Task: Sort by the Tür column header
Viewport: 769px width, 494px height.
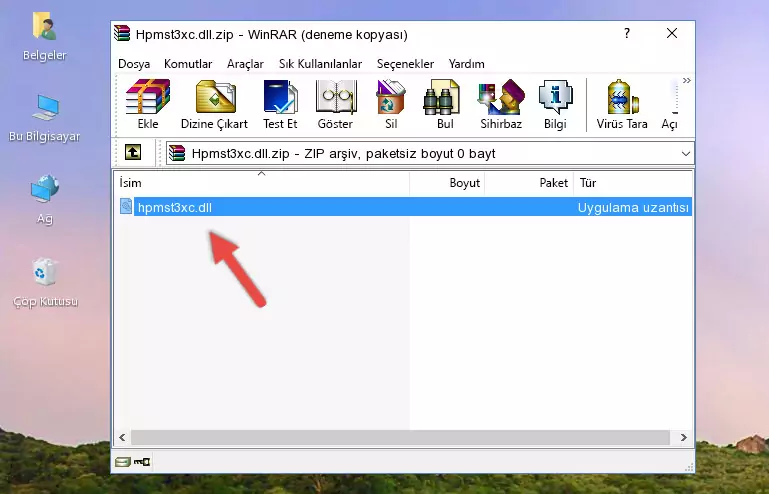Action: [x=633, y=182]
